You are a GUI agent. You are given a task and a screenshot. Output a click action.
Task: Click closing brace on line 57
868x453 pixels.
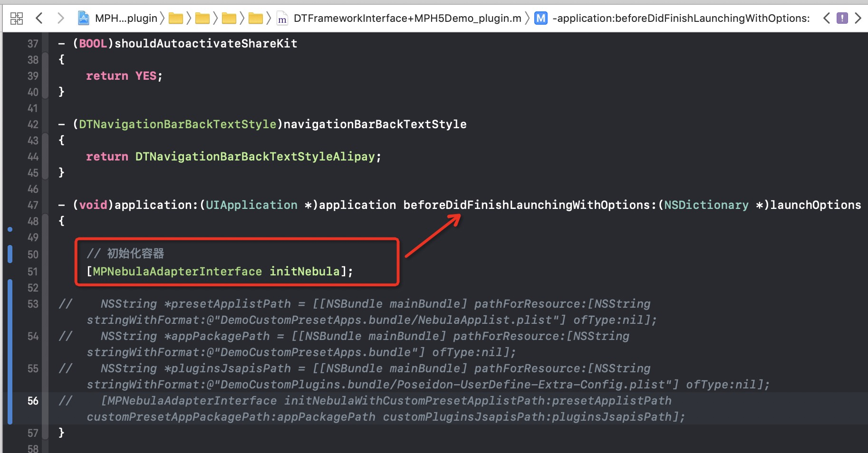[x=61, y=433]
